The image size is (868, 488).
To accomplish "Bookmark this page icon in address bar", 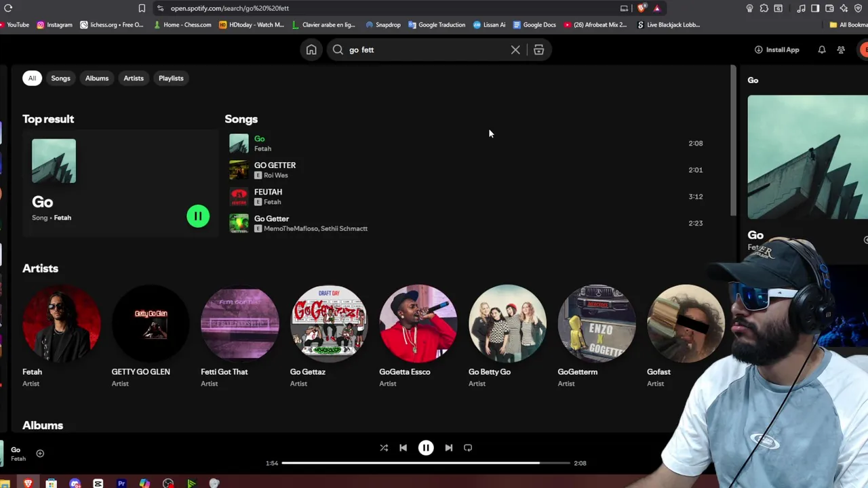I will coord(142,8).
